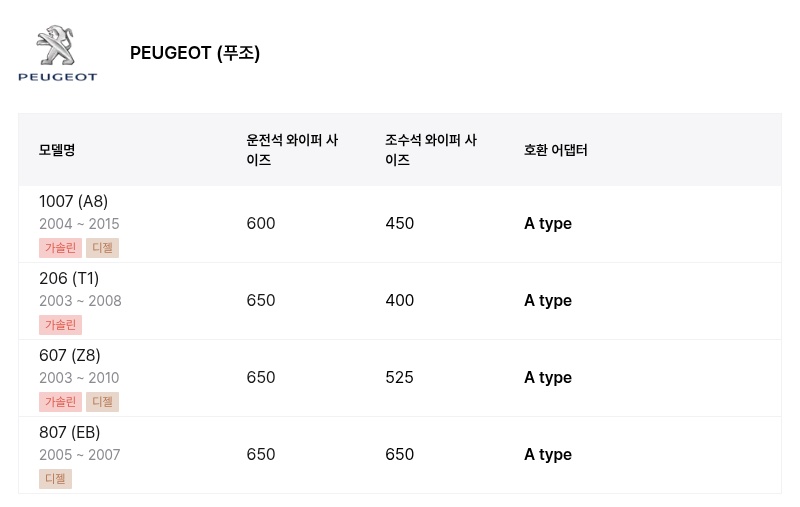Select A type adapter for 1007 (A8)
Viewport: 800px width, 507px height.
click(548, 224)
